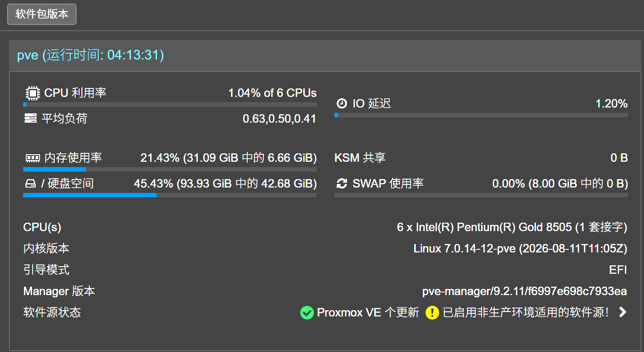The height and width of the screenshot is (352, 644).
Task: Open the 软件包版本 package versions button
Action: [x=42, y=14]
